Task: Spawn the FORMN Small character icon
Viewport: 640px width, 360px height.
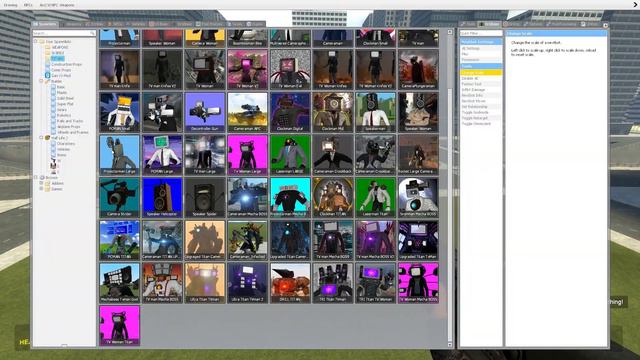Action: (119, 112)
